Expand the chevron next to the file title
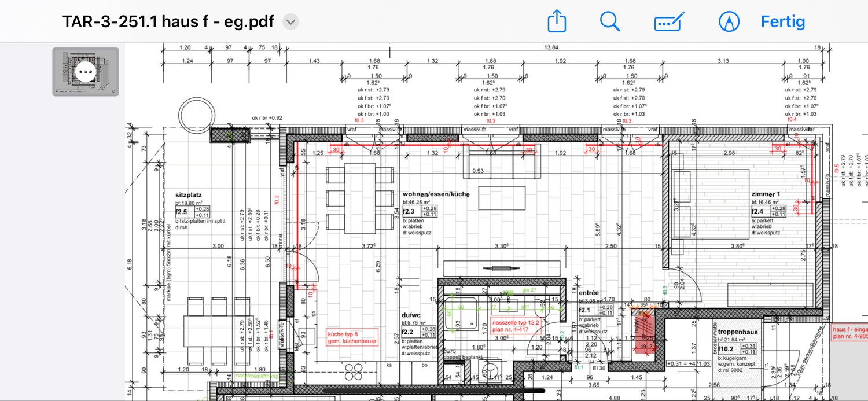The width and height of the screenshot is (868, 401). tap(291, 23)
